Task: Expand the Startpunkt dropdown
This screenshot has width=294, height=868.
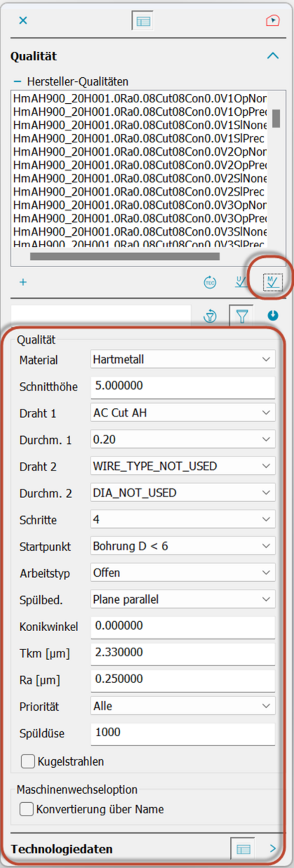Action: pyautogui.click(x=182, y=546)
